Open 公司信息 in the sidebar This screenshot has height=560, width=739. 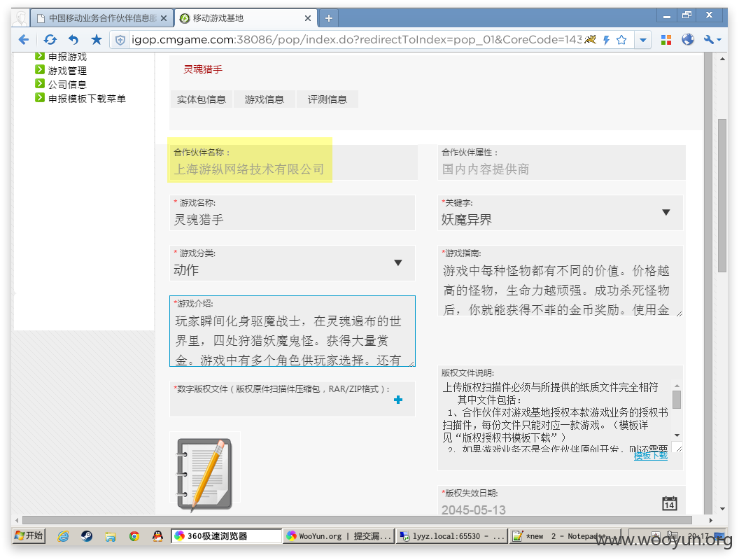[67, 85]
